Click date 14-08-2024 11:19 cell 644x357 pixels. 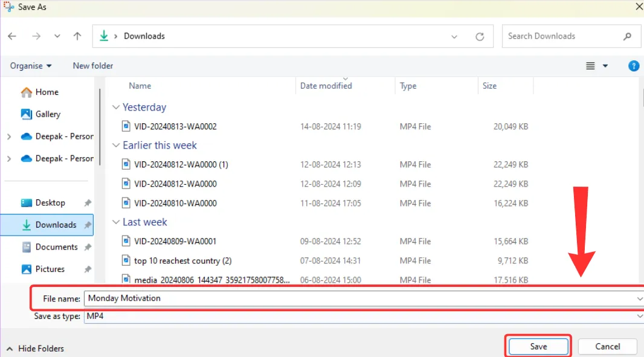(x=330, y=126)
